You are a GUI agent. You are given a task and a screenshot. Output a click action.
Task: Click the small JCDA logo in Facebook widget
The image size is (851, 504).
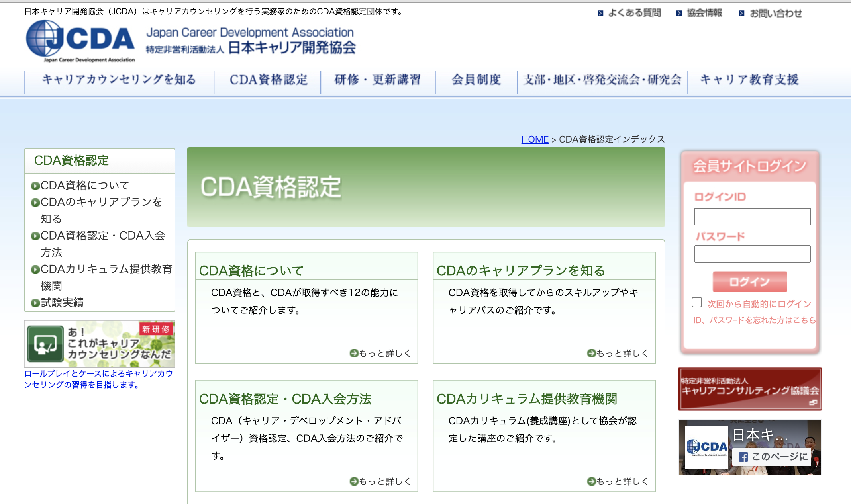point(707,447)
